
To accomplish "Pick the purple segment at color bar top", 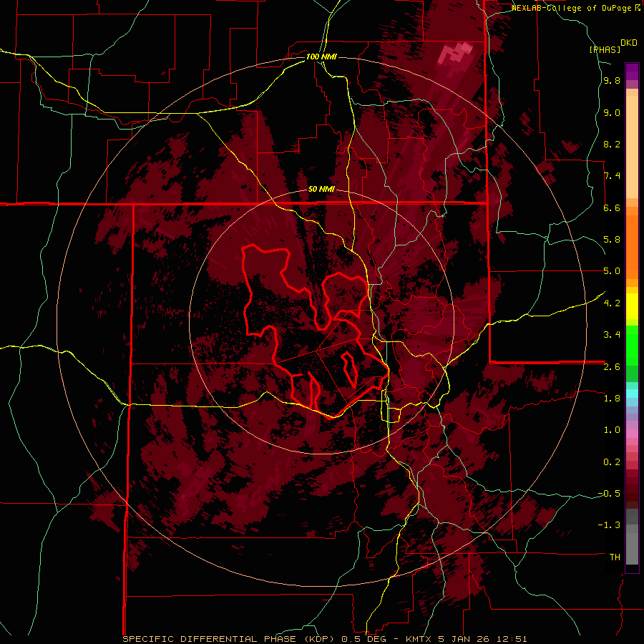I will (632, 72).
